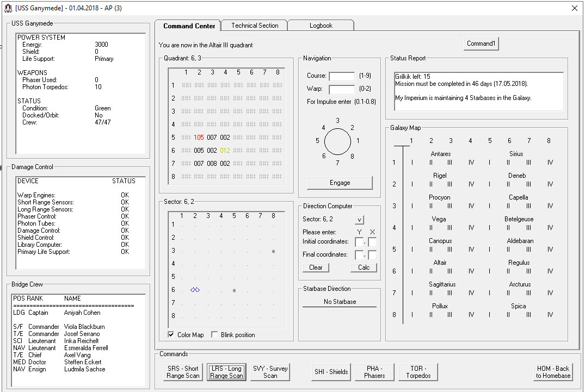The image size is (585, 392).
Task: Select red 105 cell in Quadrant grid
Action: point(199,138)
